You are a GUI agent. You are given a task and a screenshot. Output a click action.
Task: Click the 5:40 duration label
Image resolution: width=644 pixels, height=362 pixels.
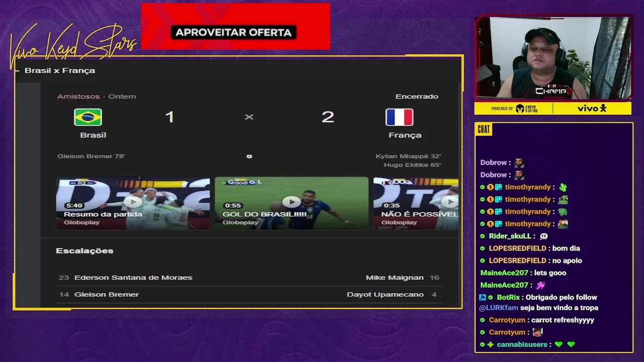click(x=73, y=206)
